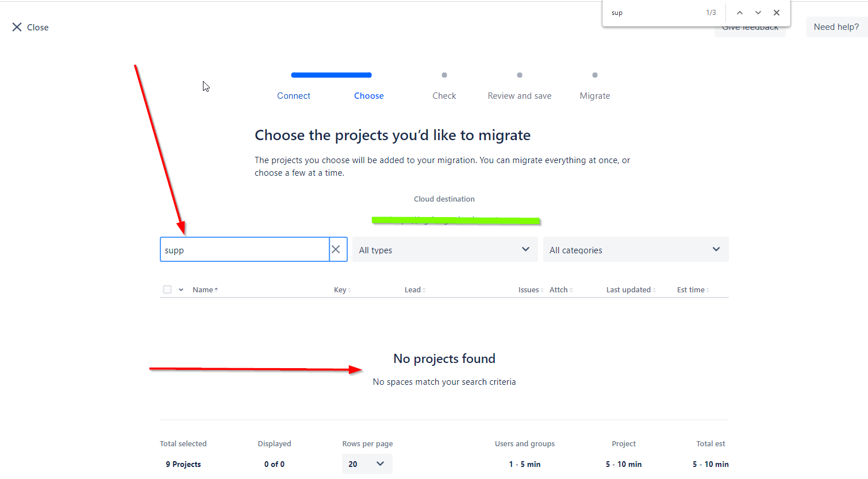
Task: Go to next find-in-page match
Action: coord(758,13)
